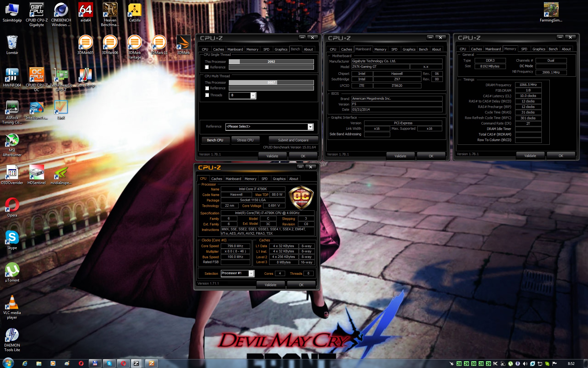The image size is (588, 368).
Task: Select CPU tab in Memory CPU-Z window
Action: pos(463,49)
